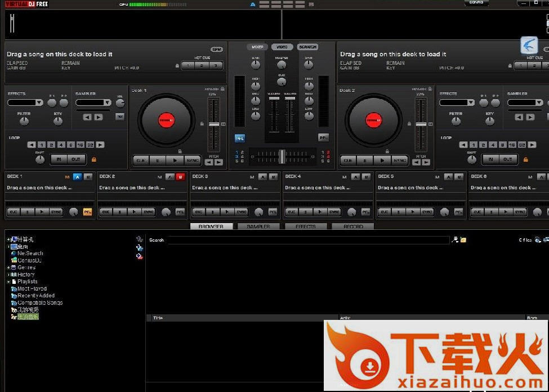Switch to the SAMPLER tab
The image size is (549, 392).
258,226
